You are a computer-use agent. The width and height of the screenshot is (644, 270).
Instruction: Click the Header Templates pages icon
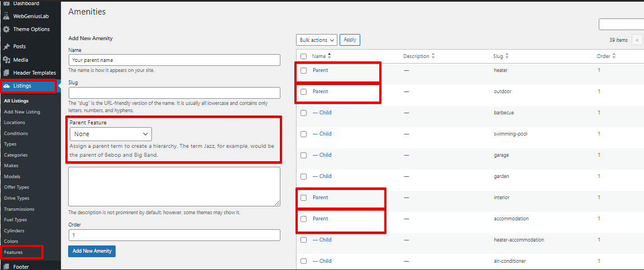pos(7,73)
